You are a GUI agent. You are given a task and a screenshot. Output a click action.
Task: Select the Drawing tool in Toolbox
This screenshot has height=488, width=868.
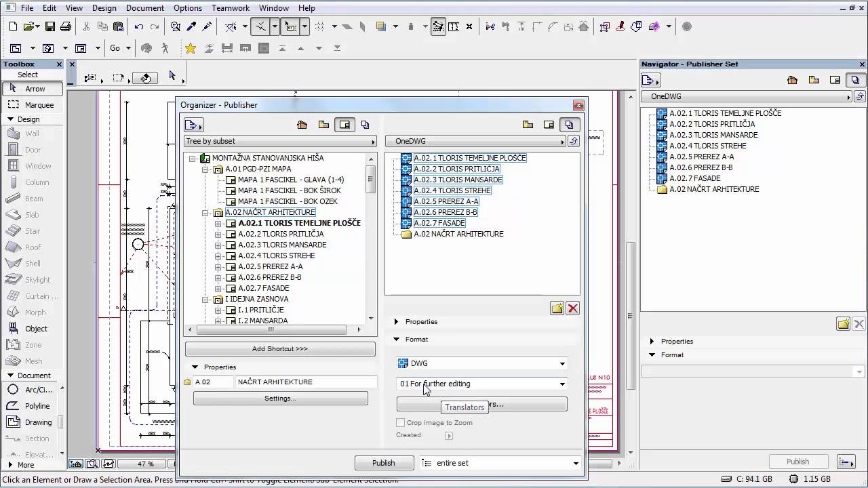pyautogui.click(x=32, y=422)
